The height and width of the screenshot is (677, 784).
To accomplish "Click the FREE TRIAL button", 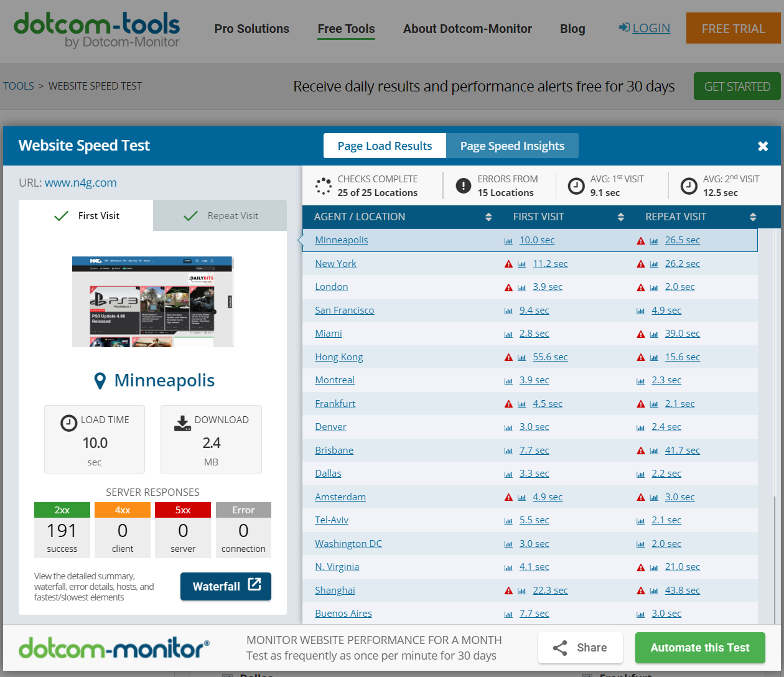I will pos(733,28).
